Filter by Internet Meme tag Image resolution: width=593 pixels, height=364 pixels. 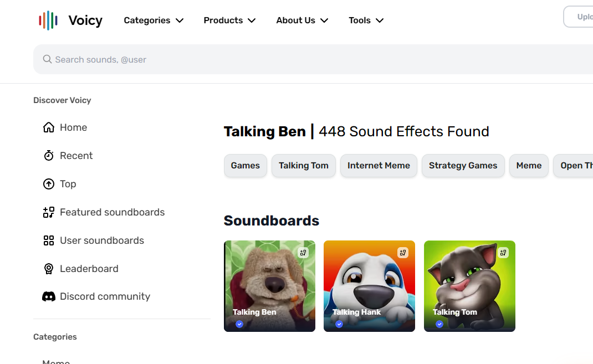coord(379,166)
